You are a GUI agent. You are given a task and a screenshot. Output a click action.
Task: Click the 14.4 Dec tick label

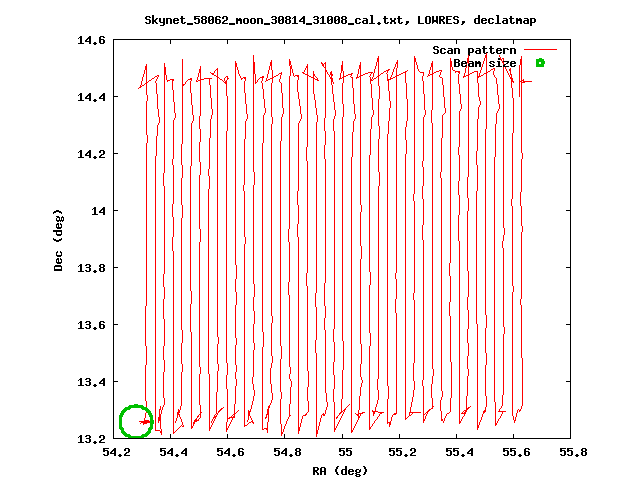pyautogui.click(x=91, y=97)
